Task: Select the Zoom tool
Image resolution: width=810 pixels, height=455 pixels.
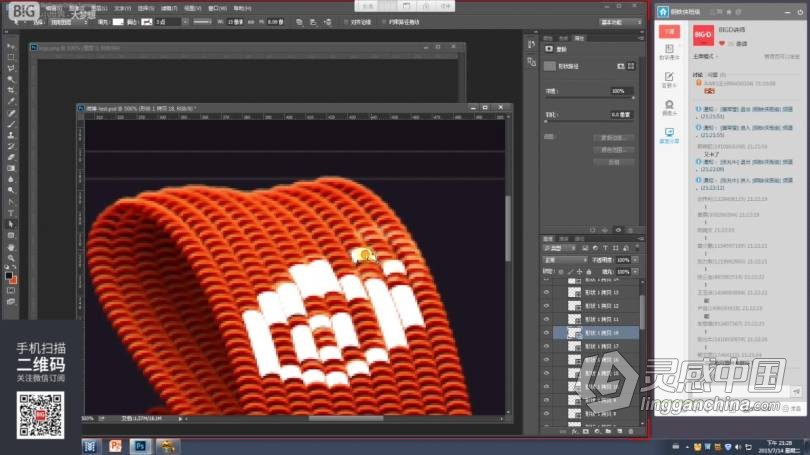Action: pyautogui.click(x=11, y=258)
